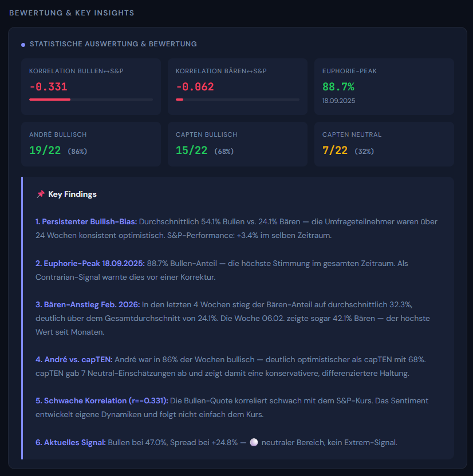This screenshot has width=473, height=476.
Task: Select the Euphorie-Peak 88.7% value
Action: (x=338, y=87)
